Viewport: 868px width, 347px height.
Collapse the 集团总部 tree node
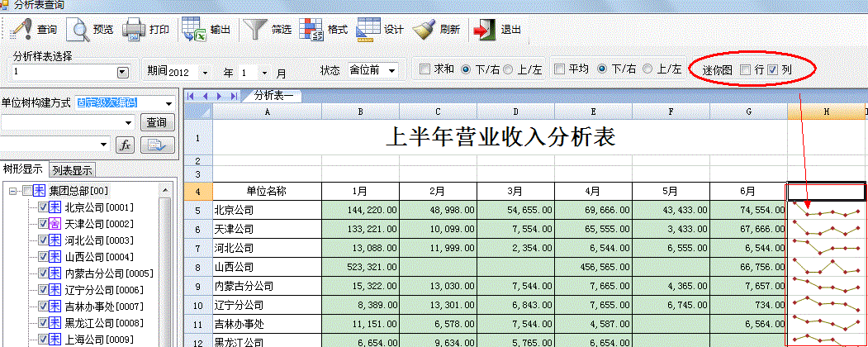pos(12,191)
